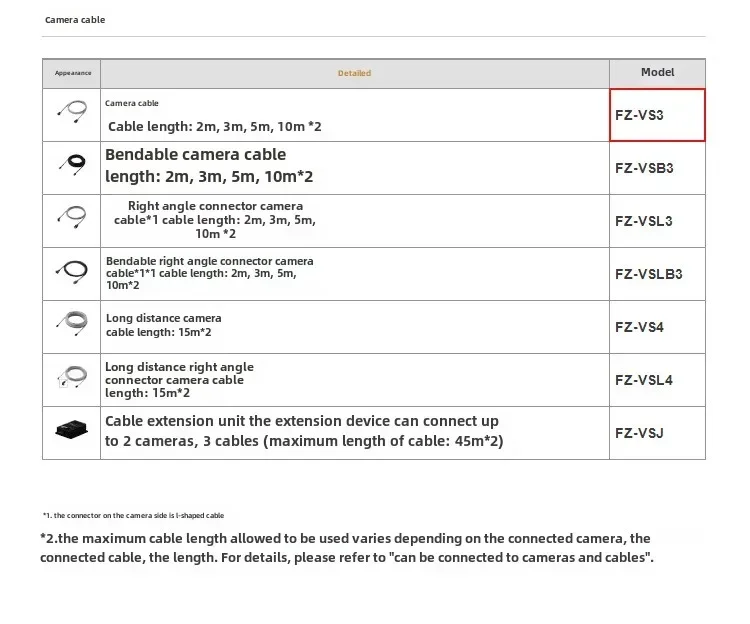Select the FZ-VSJ model cell

click(x=657, y=433)
